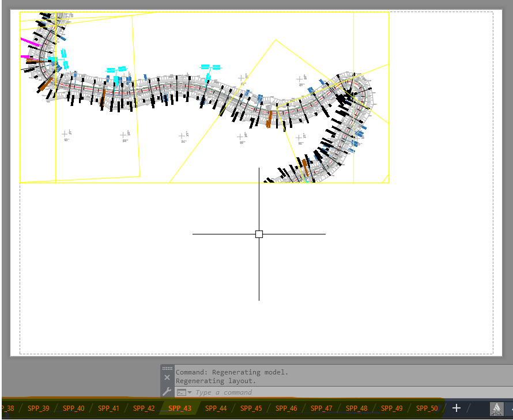
Task: Click in the Type a command field
Action: click(x=288, y=392)
